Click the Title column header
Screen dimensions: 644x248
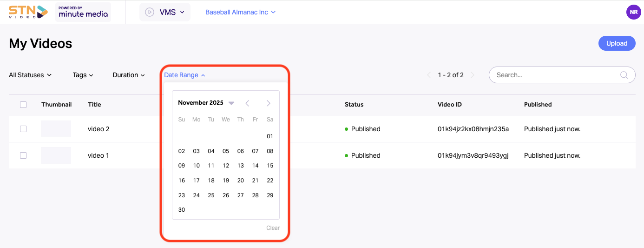(94, 105)
